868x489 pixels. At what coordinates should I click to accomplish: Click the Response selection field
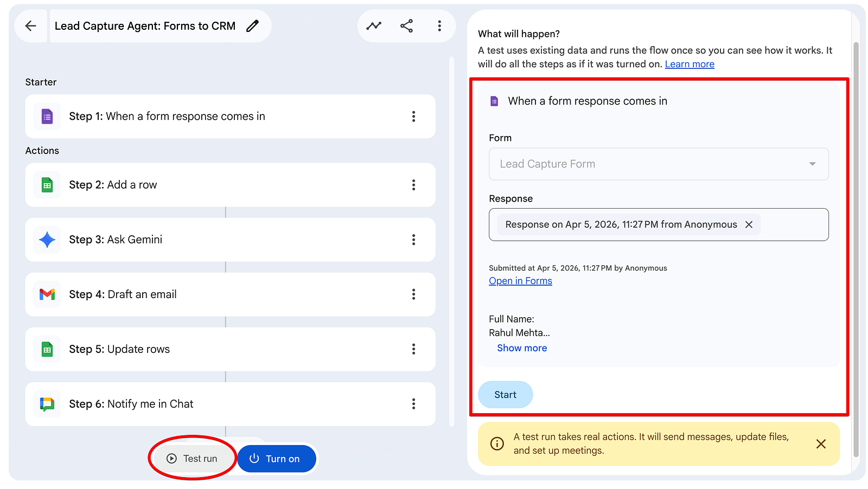pos(659,224)
